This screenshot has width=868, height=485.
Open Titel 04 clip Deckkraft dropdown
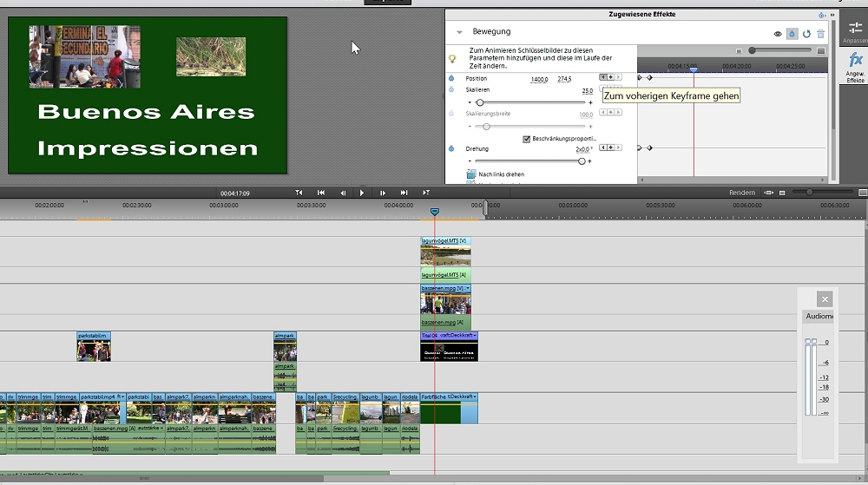click(x=475, y=336)
